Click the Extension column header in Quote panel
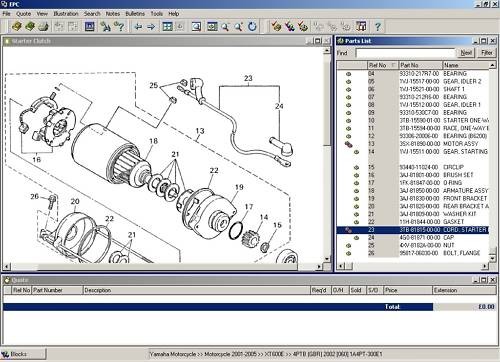This screenshot has height=362, width=500. [x=464, y=290]
